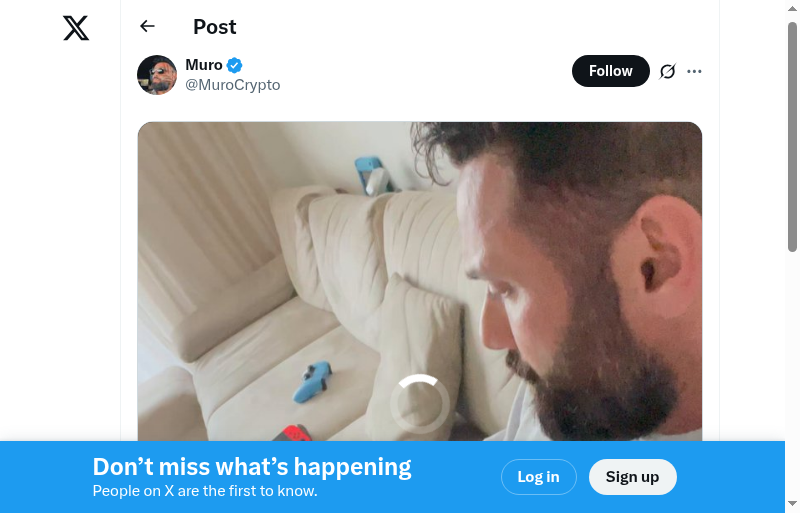Open the three-dot More menu

[x=695, y=71]
